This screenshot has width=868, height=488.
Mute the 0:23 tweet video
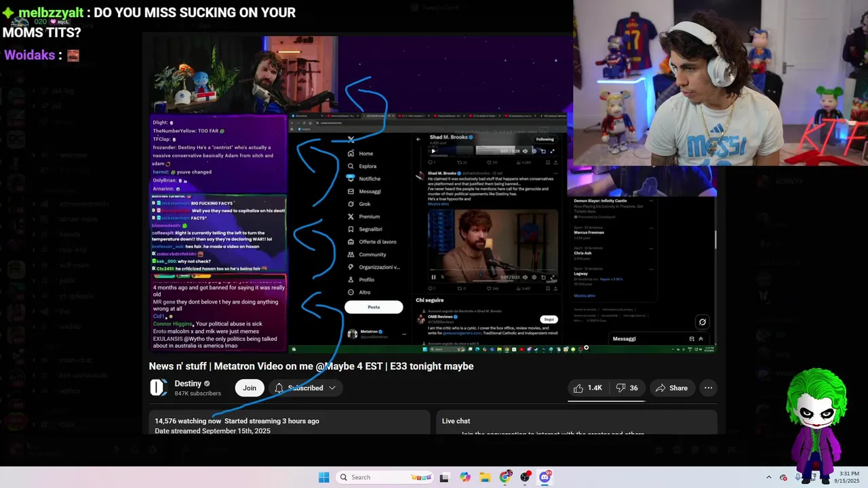pyautogui.click(x=525, y=277)
